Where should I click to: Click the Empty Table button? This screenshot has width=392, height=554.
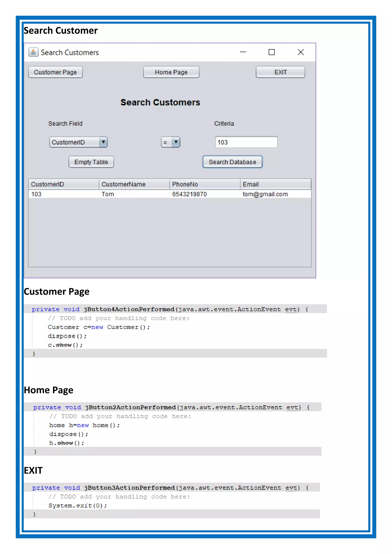(x=91, y=162)
